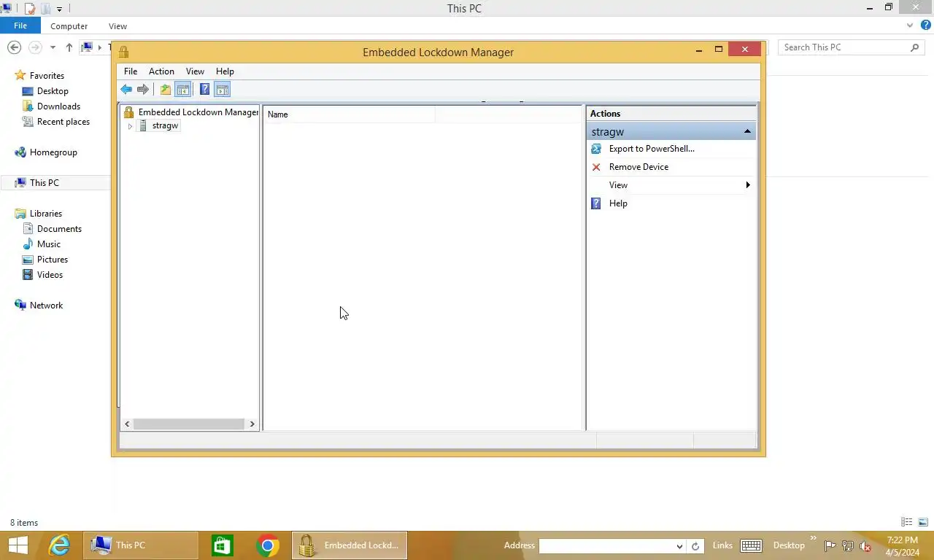
Task: Open the Windows Store taskbar icon
Action: click(x=223, y=545)
